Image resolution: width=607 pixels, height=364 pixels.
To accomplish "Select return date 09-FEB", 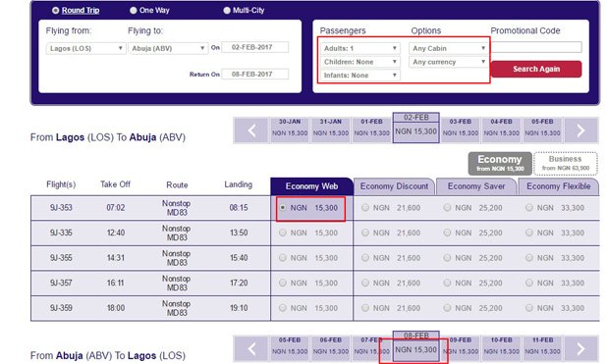I will coord(461,348).
